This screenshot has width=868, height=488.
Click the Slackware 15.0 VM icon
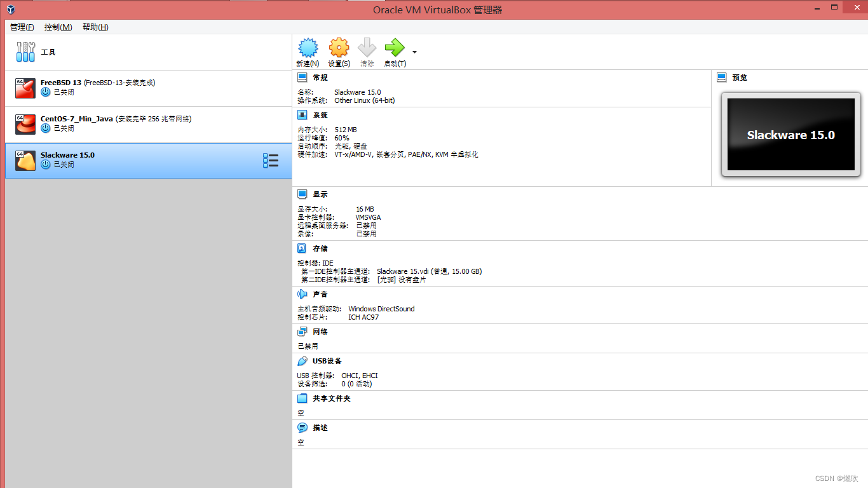tap(25, 161)
